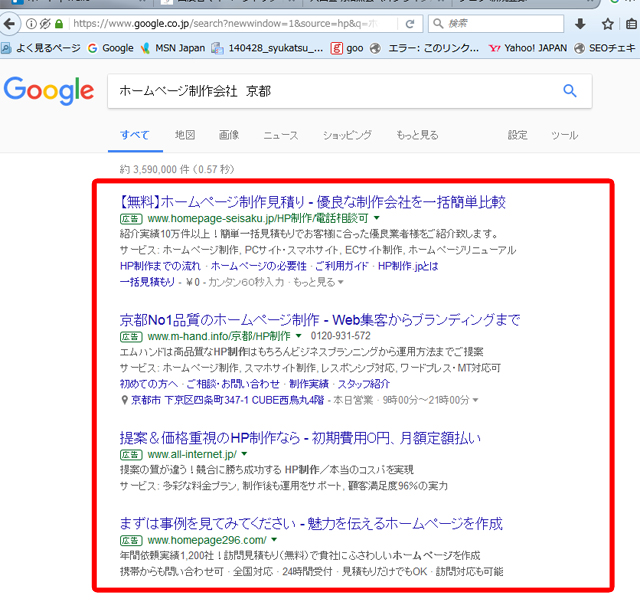Image resolution: width=640 pixels, height=602 pixels.
Task: Switch to the 画像 tab
Action: (x=229, y=135)
